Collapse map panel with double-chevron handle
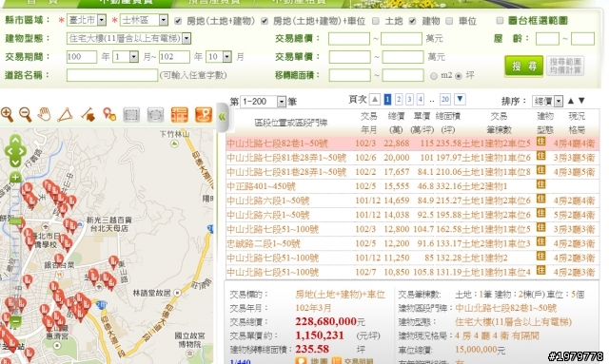The image size is (609, 364). (x=222, y=117)
